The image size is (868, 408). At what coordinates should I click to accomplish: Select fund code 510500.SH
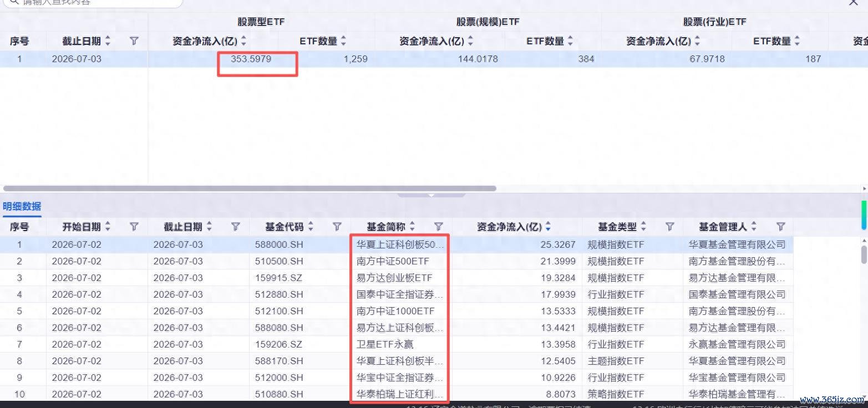279,261
